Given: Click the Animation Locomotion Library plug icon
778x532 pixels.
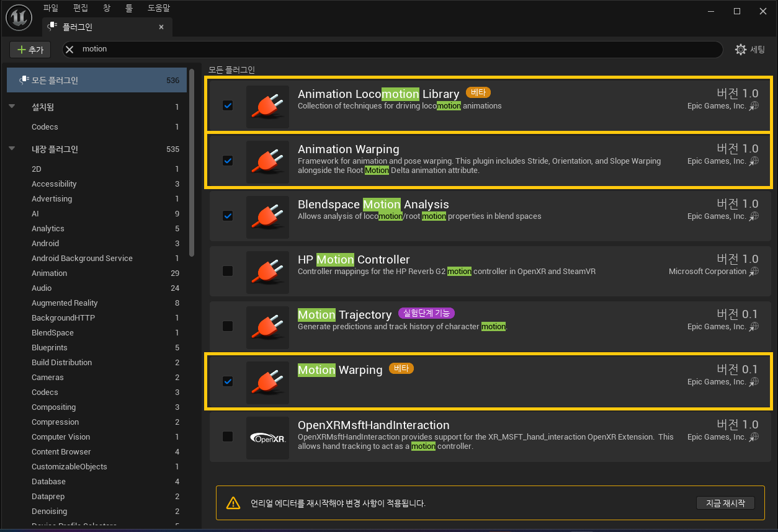Looking at the screenshot, I should coord(267,107).
